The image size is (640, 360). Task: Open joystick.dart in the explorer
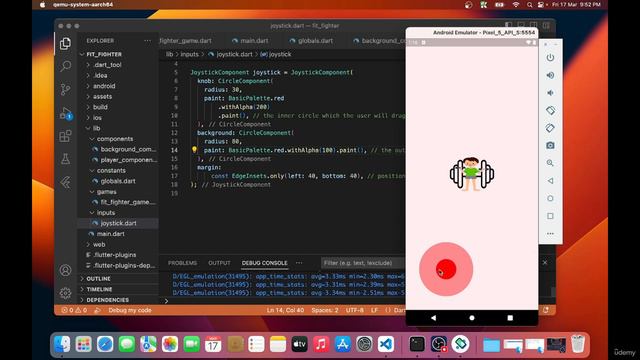118,223
